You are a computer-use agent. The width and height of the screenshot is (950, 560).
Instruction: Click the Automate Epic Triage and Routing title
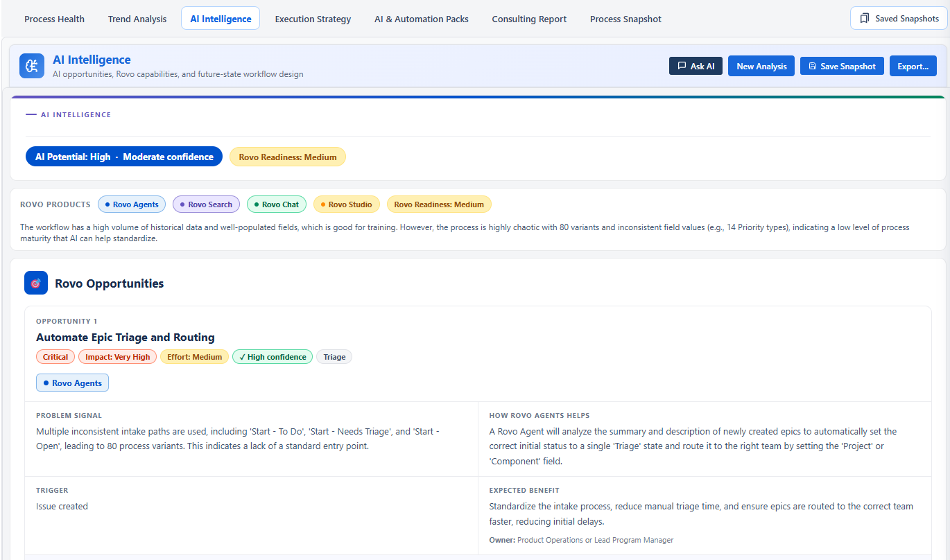tap(126, 338)
